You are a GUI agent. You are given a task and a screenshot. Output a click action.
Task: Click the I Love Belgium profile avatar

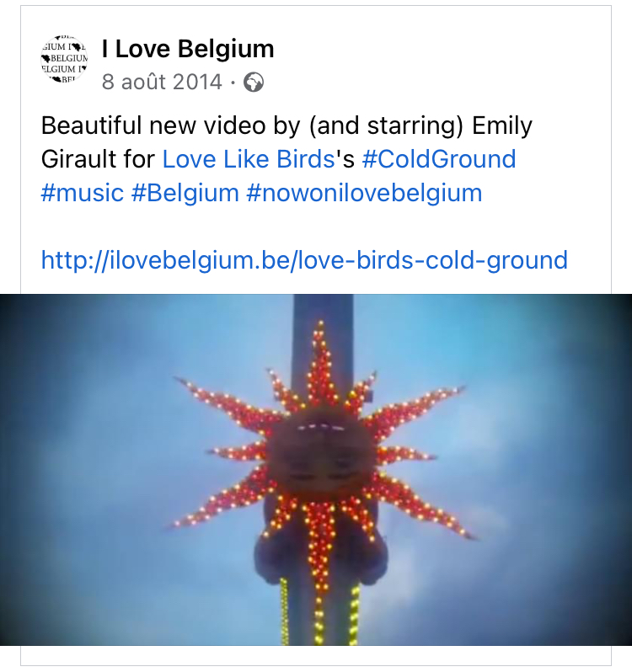click(x=64, y=59)
